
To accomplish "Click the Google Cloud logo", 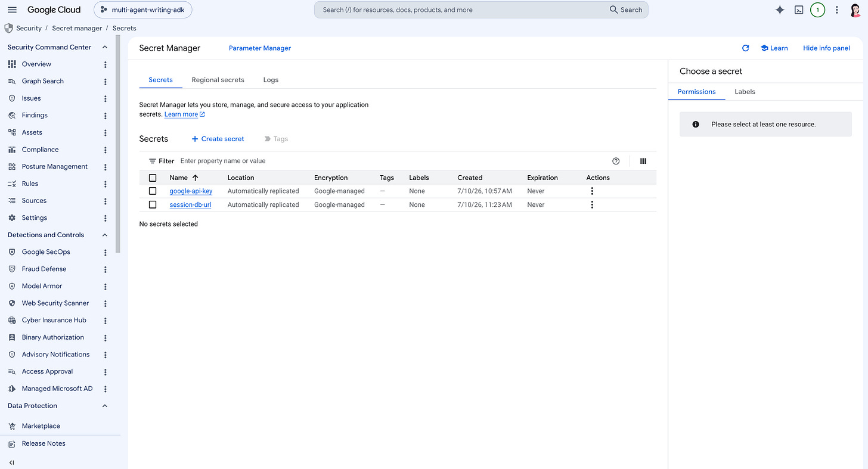I will (x=54, y=10).
